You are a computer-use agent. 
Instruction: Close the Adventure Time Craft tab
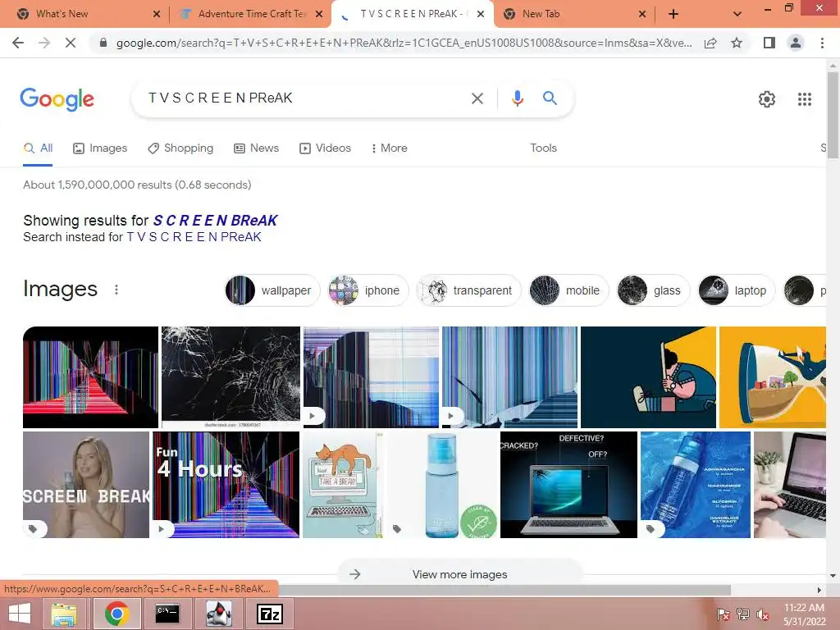(319, 14)
